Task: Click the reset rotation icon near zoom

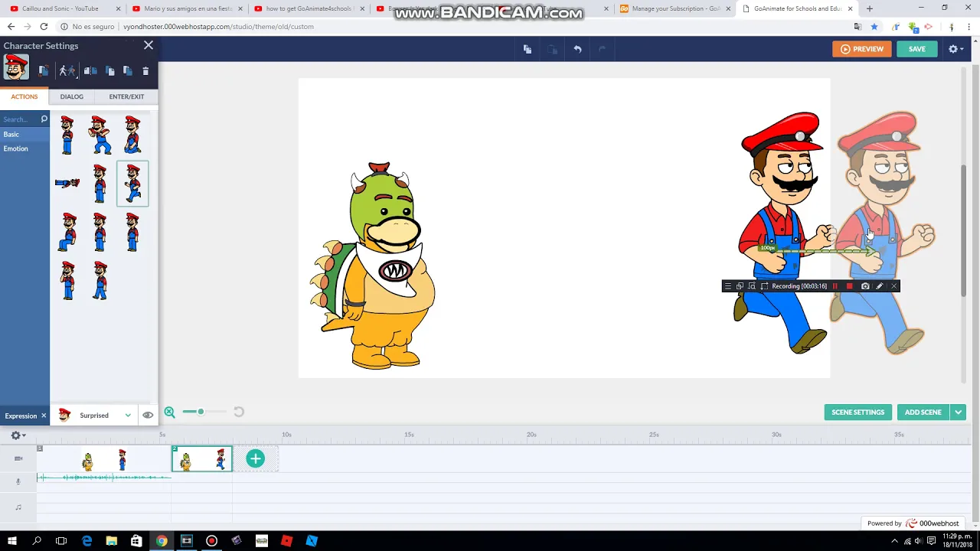Action: click(239, 412)
